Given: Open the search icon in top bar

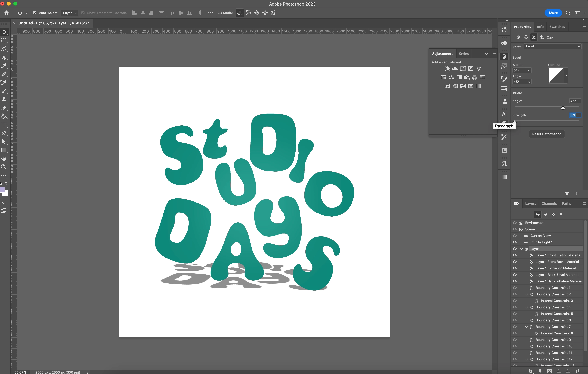Looking at the screenshot, I should point(568,13).
